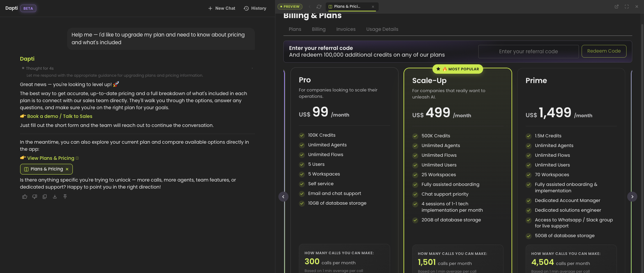Click 'Dedicated Account Manager' feature

[567, 200]
